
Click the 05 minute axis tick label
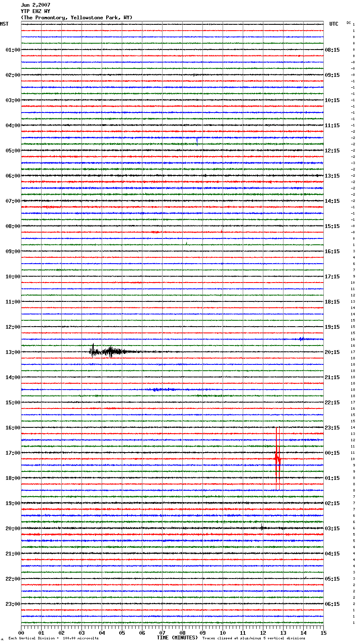tap(122, 633)
